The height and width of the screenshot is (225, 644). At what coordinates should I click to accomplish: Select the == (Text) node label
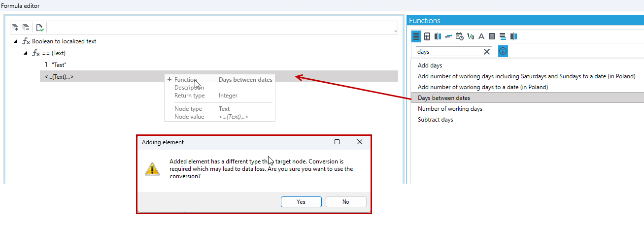pyautogui.click(x=54, y=53)
